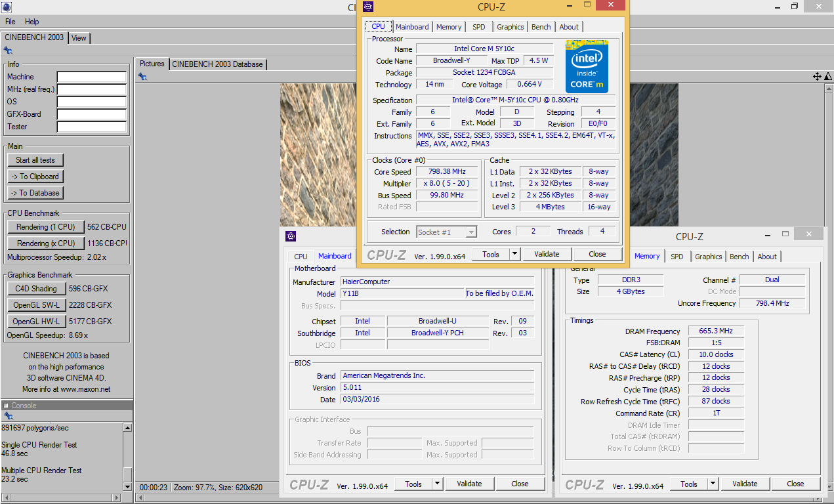Click Close in the Mainboard CPU-Z window

click(520, 484)
